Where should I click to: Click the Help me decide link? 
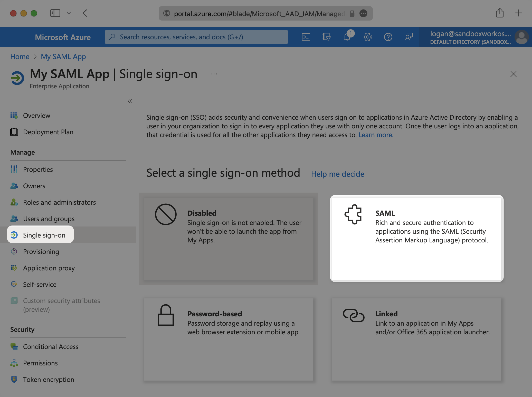[337, 174]
